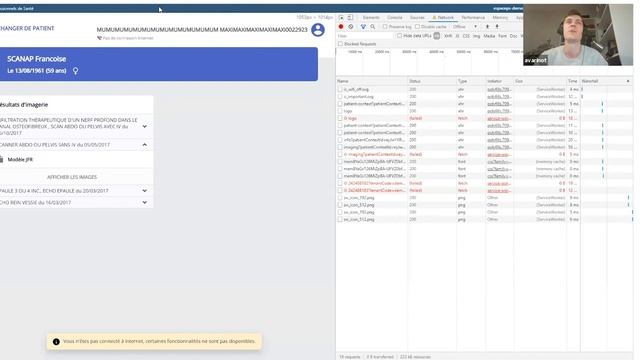
Task: Toggle the DevTools device toolbar icon
Action: 350,18
